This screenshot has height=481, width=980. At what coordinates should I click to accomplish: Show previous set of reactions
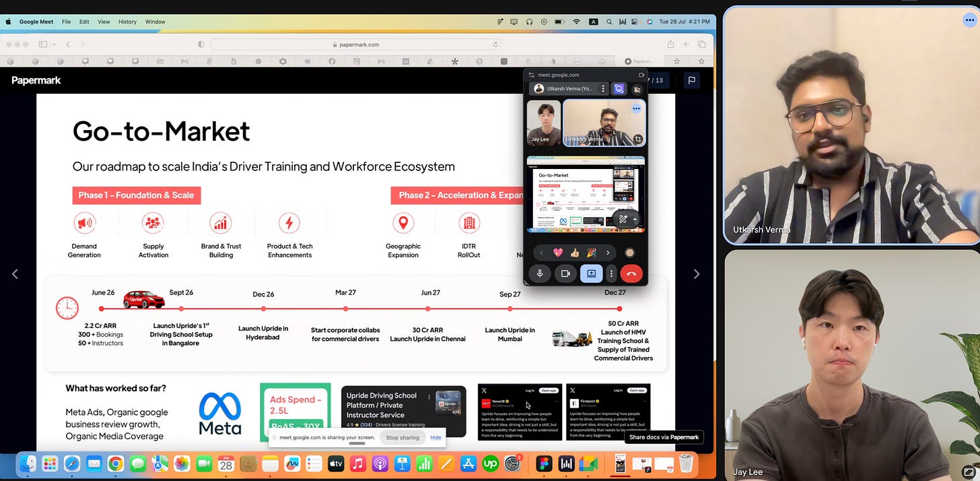coord(542,253)
